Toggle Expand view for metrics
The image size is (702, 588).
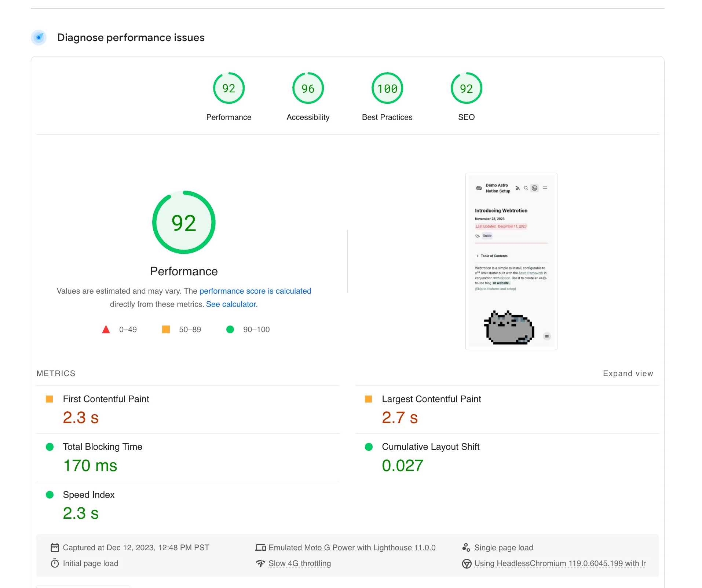628,374
